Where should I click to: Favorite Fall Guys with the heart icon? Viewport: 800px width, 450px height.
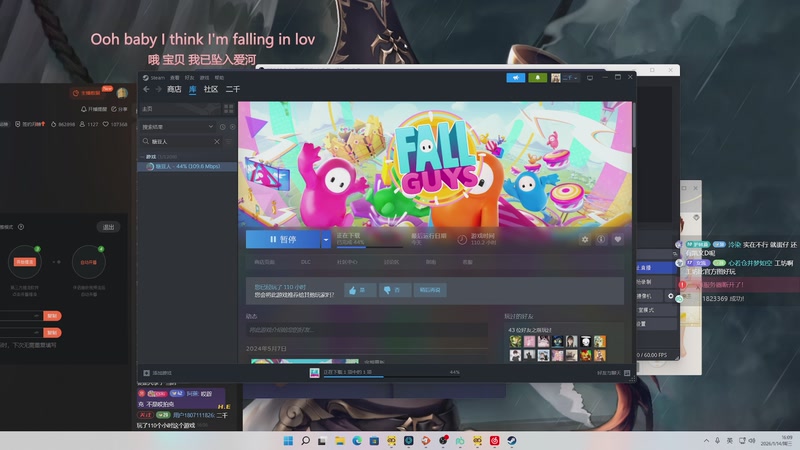click(617, 239)
